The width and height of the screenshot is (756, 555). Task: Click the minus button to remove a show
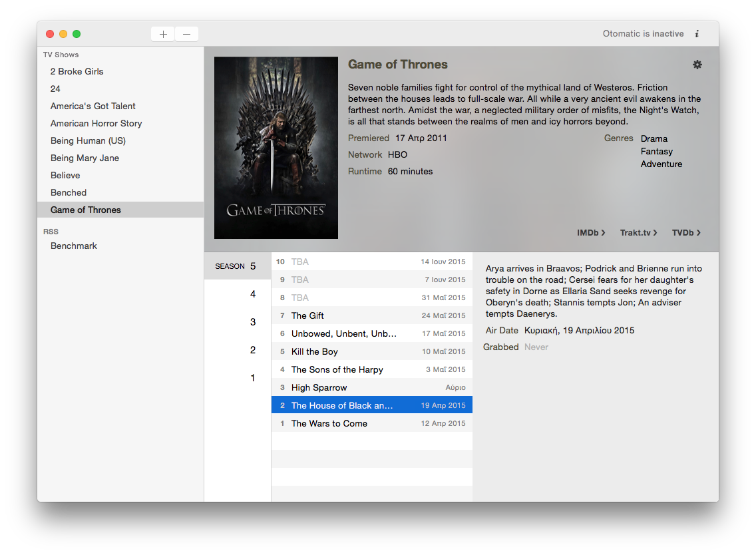pyautogui.click(x=186, y=34)
